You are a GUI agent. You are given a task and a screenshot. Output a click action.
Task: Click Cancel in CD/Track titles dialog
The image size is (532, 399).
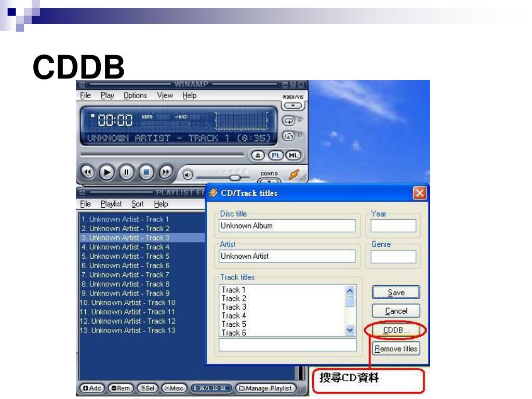[396, 311]
